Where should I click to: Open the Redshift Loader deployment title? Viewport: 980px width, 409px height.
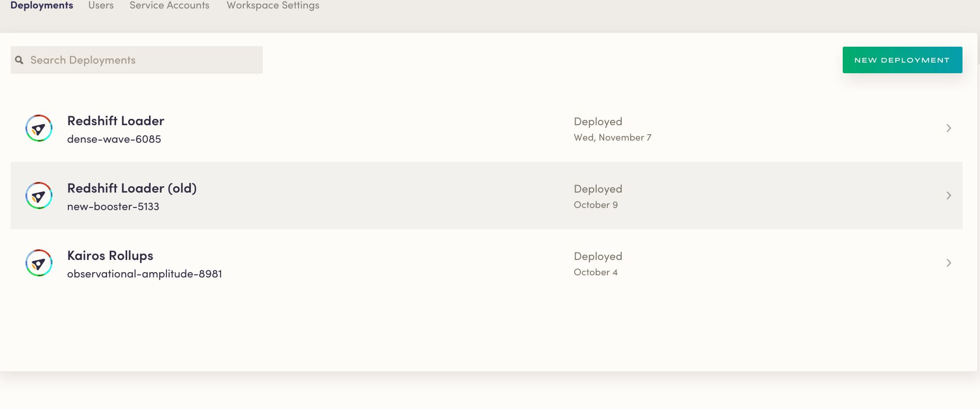116,121
